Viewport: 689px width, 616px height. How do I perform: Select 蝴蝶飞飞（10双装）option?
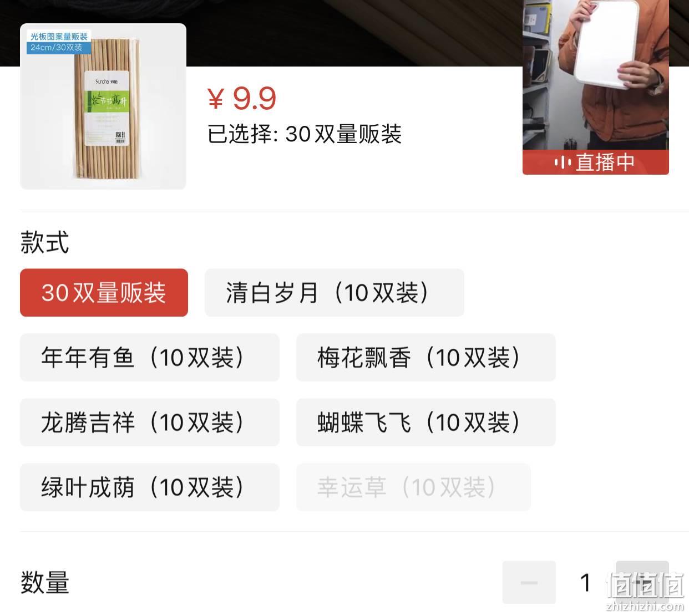(x=425, y=422)
